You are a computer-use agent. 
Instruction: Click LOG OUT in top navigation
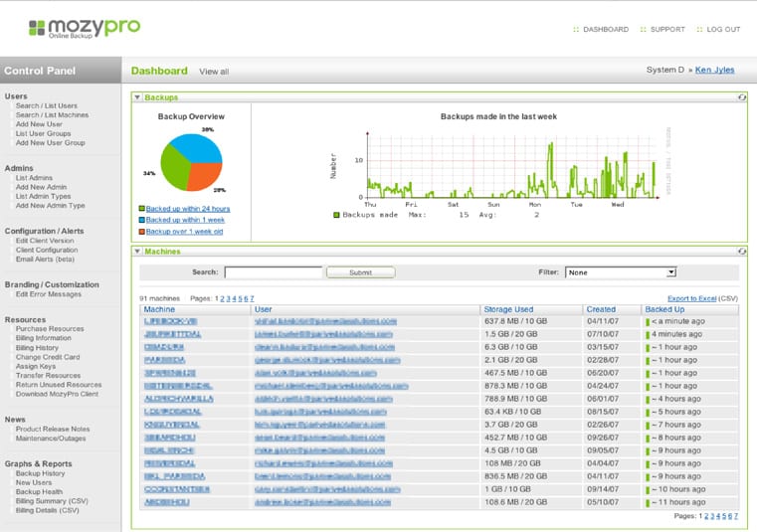pyautogui.click(x=723, y=30)
